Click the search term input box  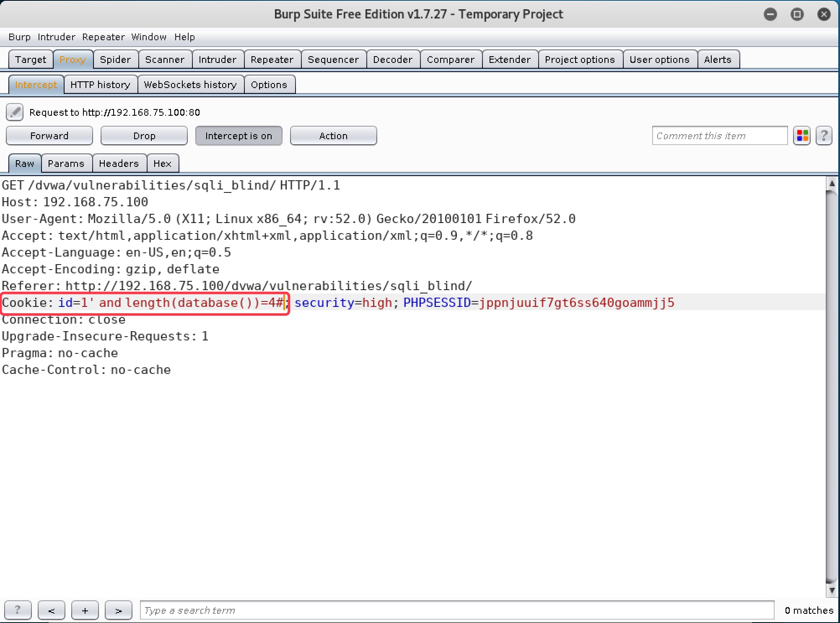pos(456,610)
